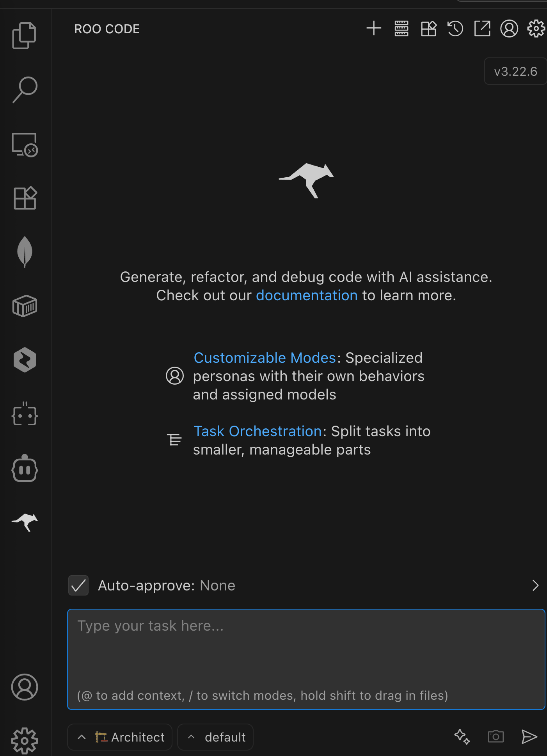The width and height of the screenshot is (547, 756).
Task: Expand the Auto-approve options chevron
Action: coord(535,585)
